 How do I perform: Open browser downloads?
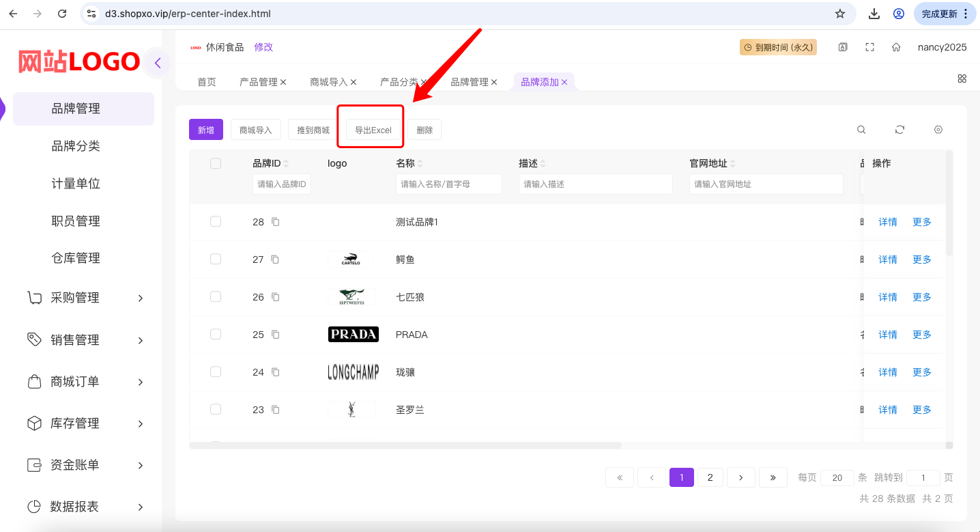coord(874,14)
